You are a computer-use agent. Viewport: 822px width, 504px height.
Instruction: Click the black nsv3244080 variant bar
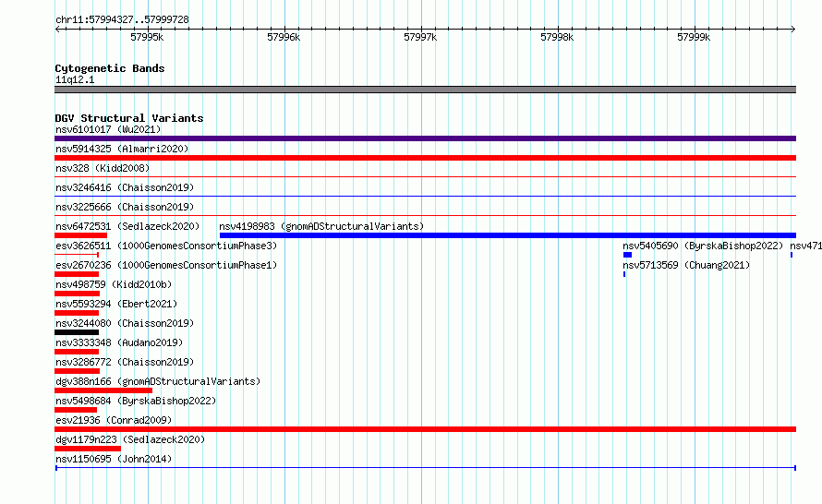point(77,332)
